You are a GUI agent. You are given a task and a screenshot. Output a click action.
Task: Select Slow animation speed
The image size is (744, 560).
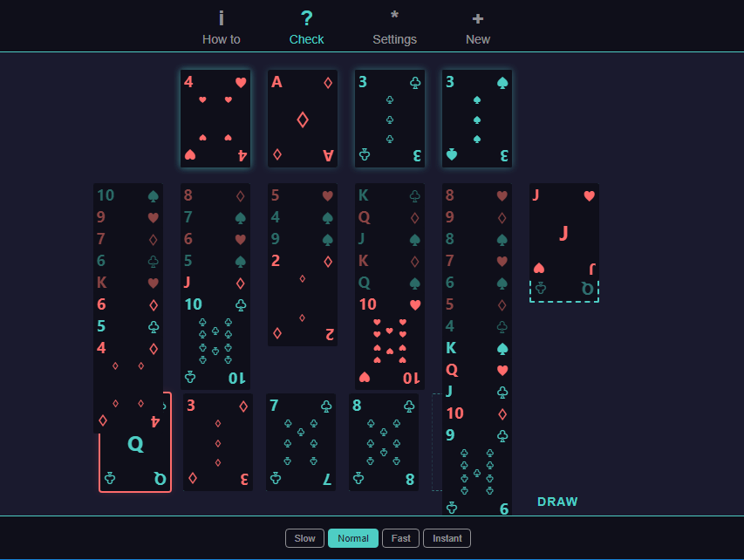pos(304,538)
